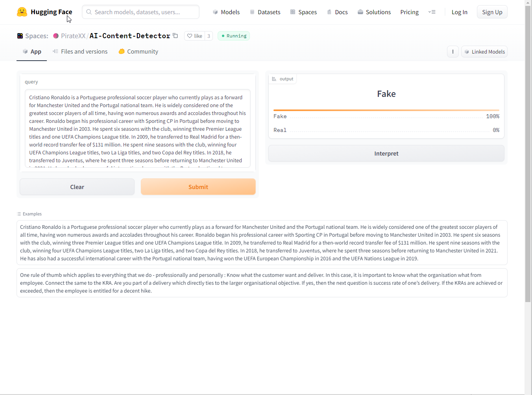Select the Cristiano Ronaldo example text
Viewport: 532px width, 395px height.
point(262,243)
